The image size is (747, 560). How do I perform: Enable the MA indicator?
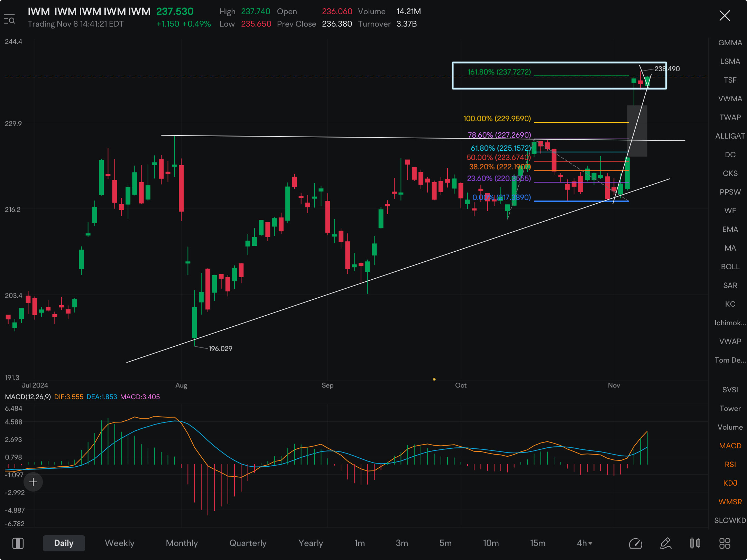730,248
